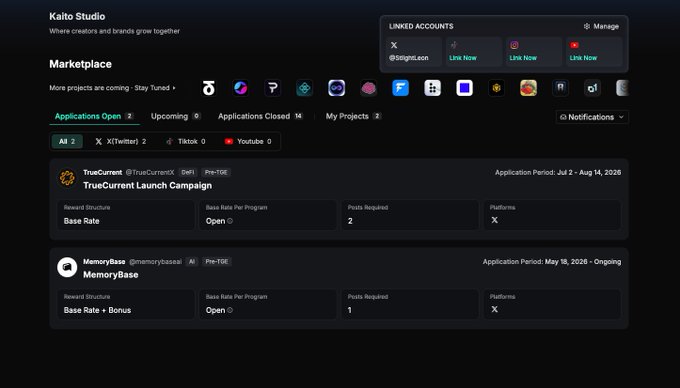The width and height of the screenshot is (680, 388).
Task: Click Link Now under YouTube
Action: pyautogui.click(x=583, y=58)
